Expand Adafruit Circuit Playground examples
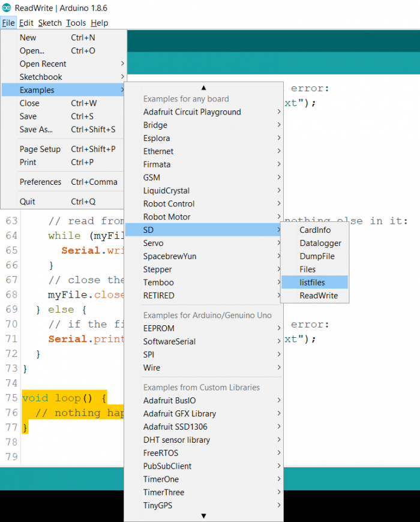 (203, 112)
